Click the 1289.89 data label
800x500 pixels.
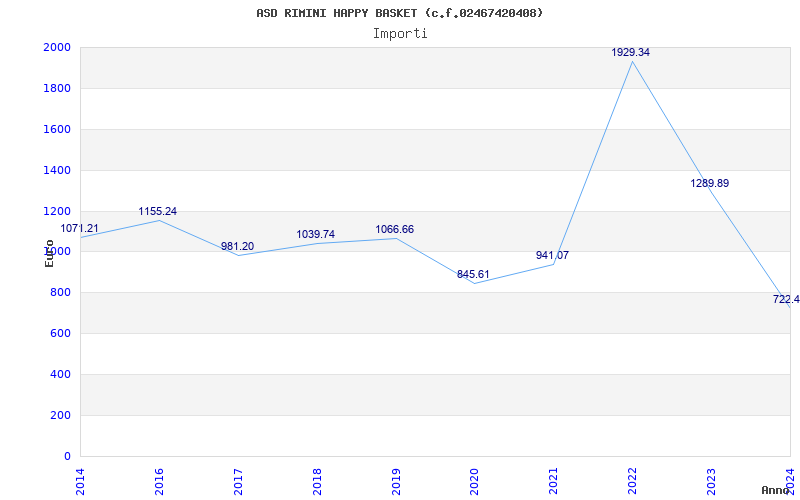710,183
